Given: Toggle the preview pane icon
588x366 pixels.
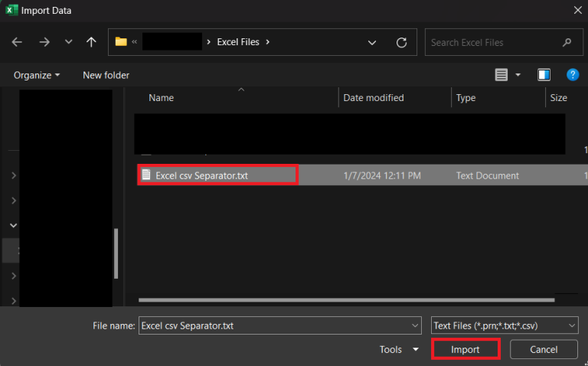Looking at the screenshot, I should [544, 75].
